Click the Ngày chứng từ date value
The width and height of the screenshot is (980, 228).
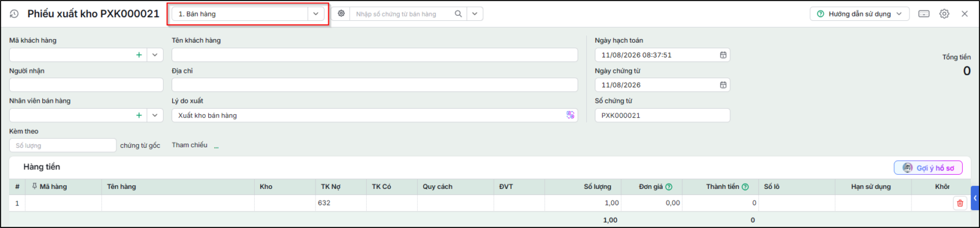click(x=621, y=85)
